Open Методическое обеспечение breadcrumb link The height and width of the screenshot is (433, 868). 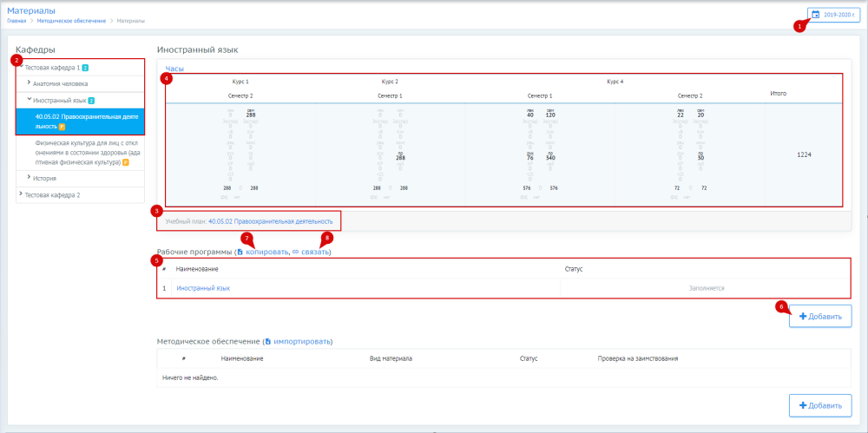[71, 21]
